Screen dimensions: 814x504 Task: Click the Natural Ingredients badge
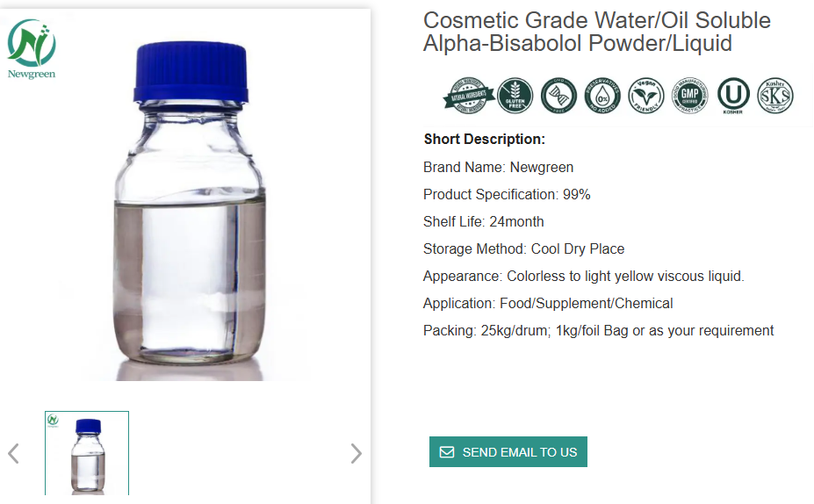click(x=467, y=96)
